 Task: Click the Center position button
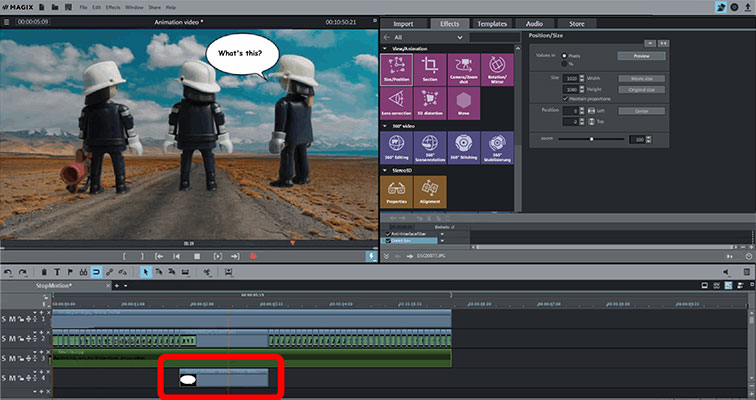[641, 111]
